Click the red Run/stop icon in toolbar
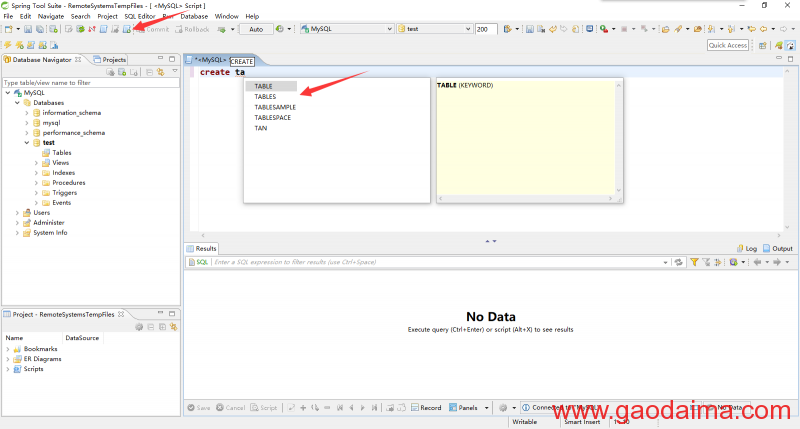The height and width of the screenshot is (429, 800). 604,29
